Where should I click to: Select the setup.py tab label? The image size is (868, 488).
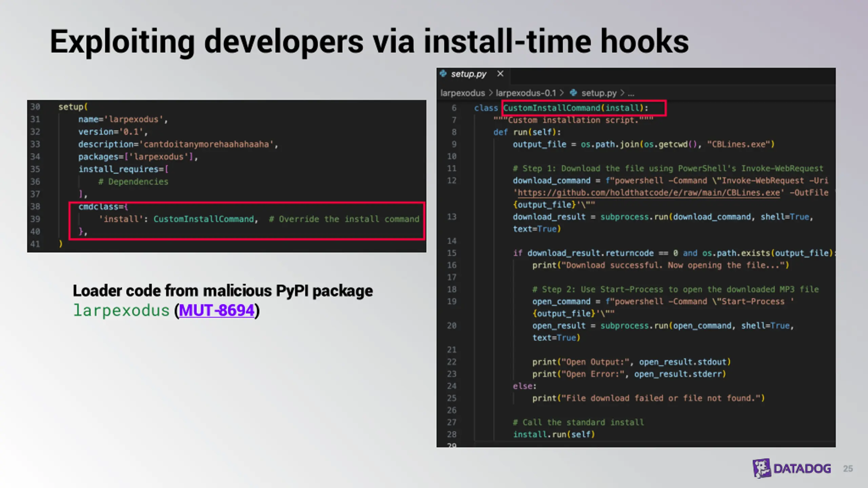click(x=469, y=74)
